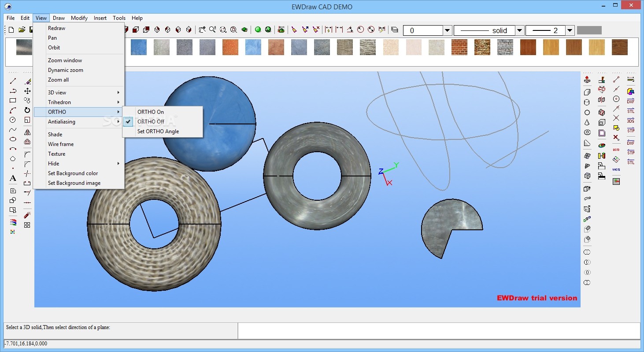Open the Tools menu
The image size is (644, 352).
click(119, 18)
